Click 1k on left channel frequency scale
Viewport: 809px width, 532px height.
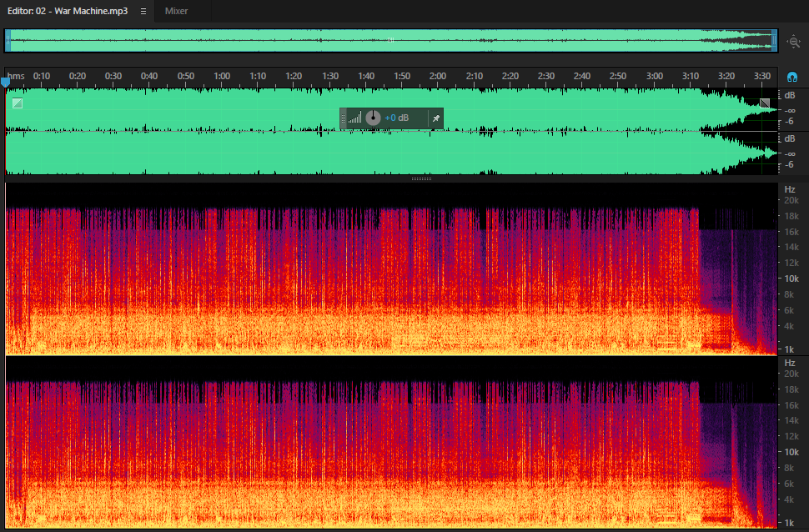789,349
